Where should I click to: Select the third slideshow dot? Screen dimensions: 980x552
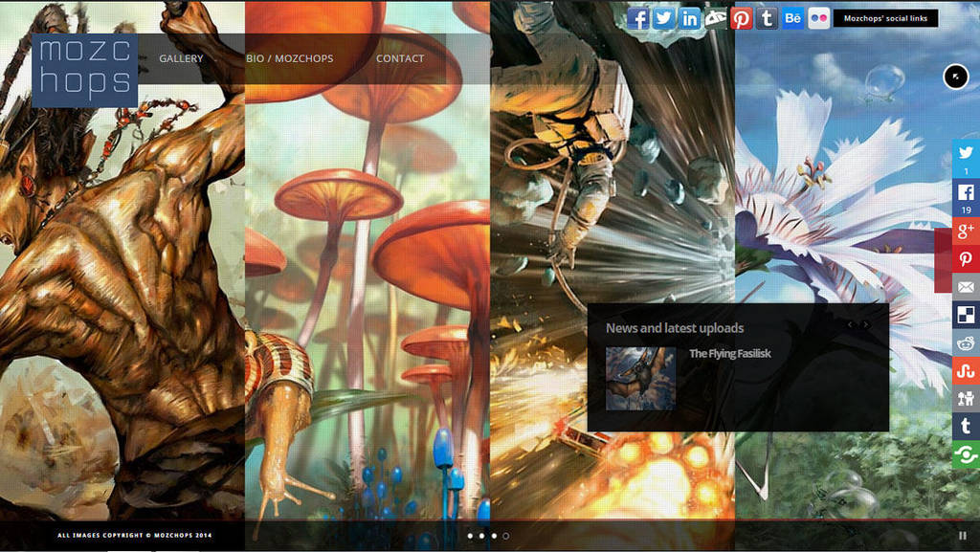coord(494,536)
